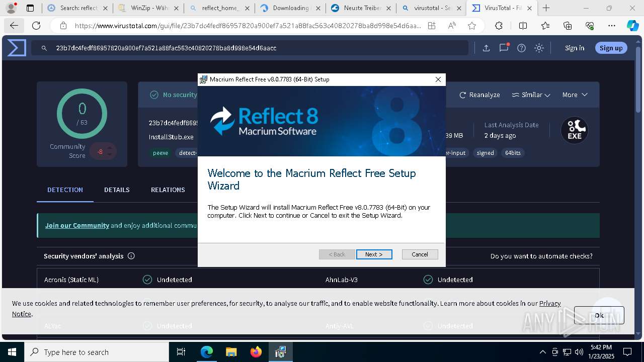Show hidden system tray icons

[542, 352]
